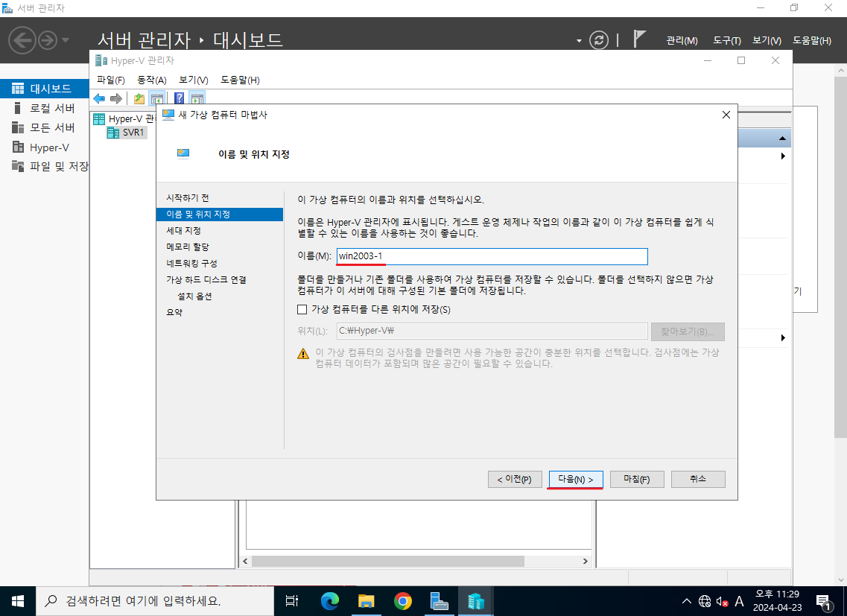This screenshot has height=616, width=847.
Task: Open 동작(A) menu in Hyper-V Manager
Action: click(x=152, y=80)
